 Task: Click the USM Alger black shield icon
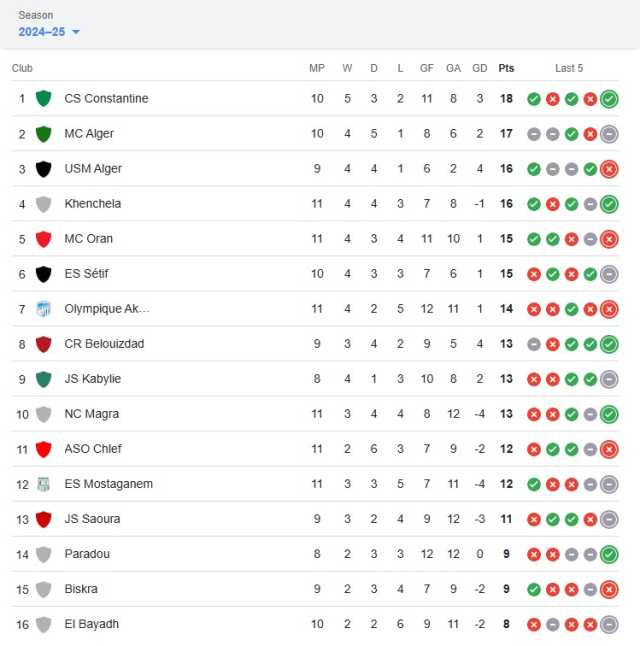pos(43,169)
